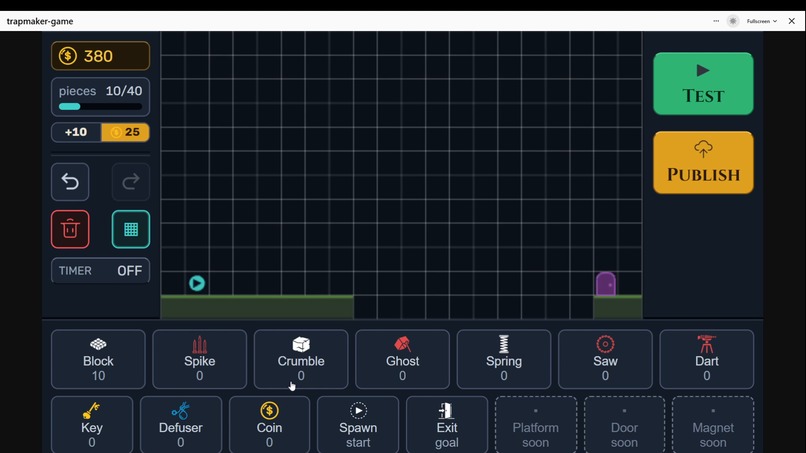Screen dimensions: 806x453
Task: Open the three-dots more options menu
Action: click(716, 21)
